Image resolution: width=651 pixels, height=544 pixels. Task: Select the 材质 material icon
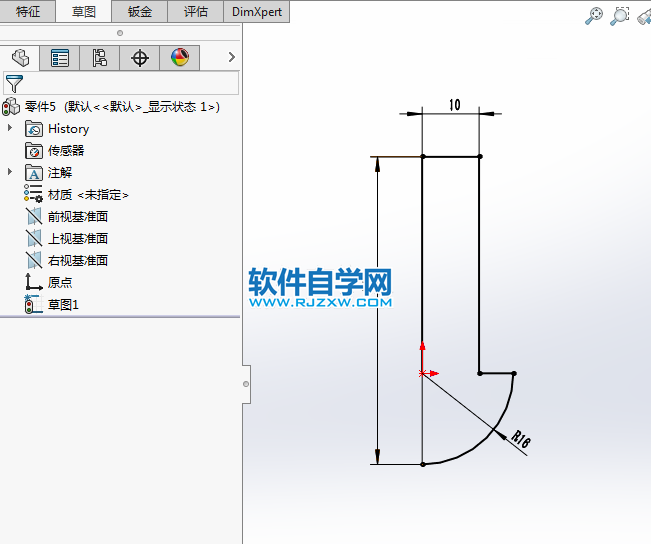(x=33, y=194)
